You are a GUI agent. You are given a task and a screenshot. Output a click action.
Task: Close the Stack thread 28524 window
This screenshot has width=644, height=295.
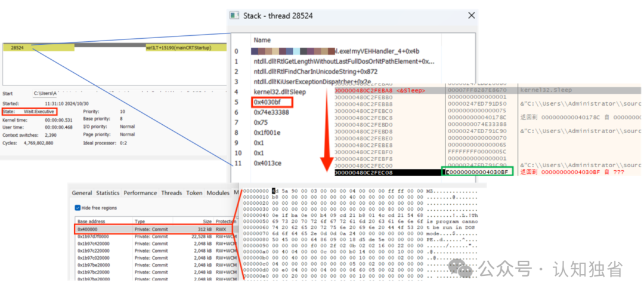point(471,15)
